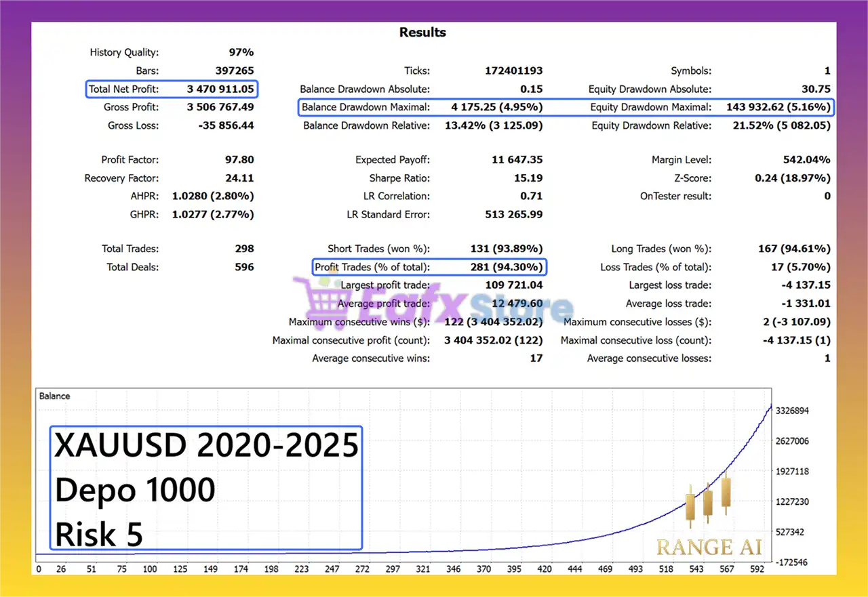
Task: Click Maximal consecutive profit value 3 404 352.02 (122)
Action: 494,340
